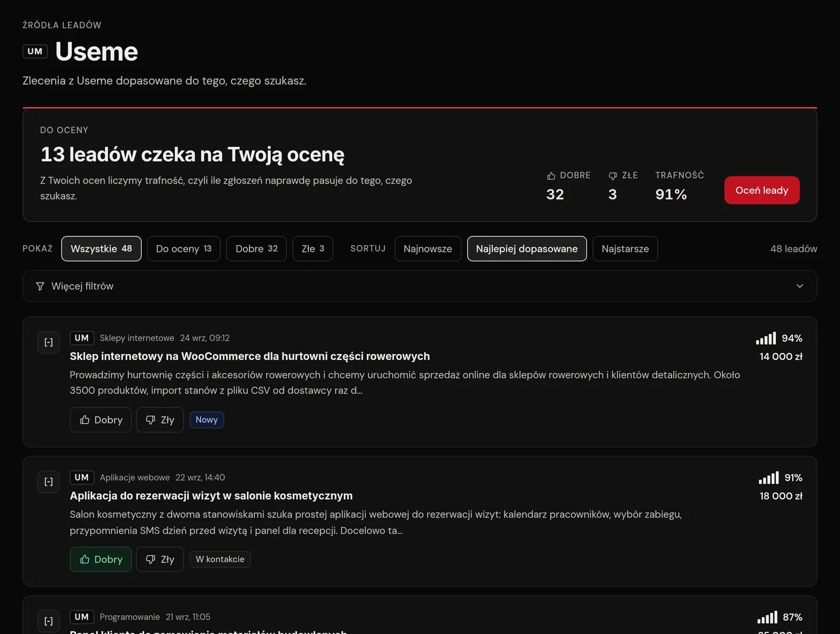Filter leads by Dobre 32
840x634 pixels.
click(256, 249)
